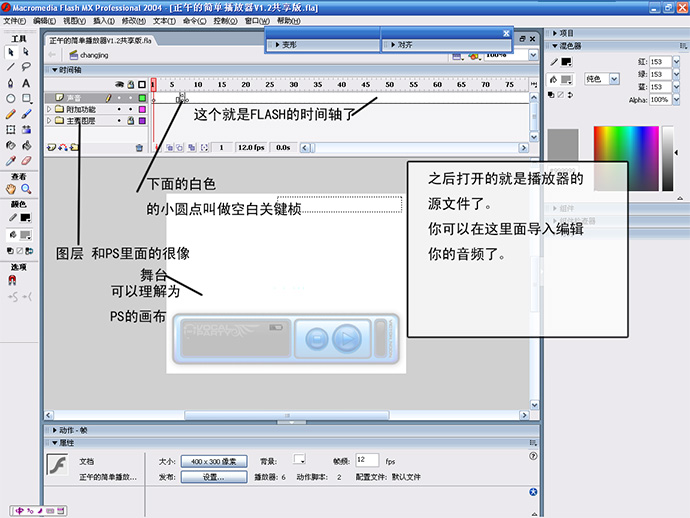
Task: Toggle the lock on 主要图层 layer
Action: 131,121
